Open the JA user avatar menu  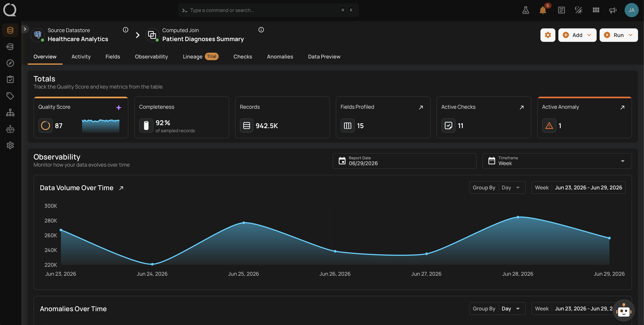click(x=632, y=10)
